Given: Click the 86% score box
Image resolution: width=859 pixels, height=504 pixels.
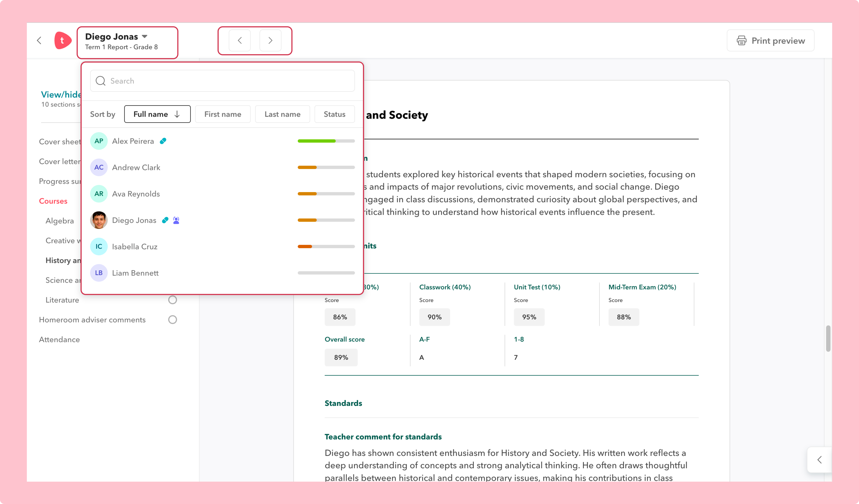Looking at the screenshot, I should click(x=340, y=317).
